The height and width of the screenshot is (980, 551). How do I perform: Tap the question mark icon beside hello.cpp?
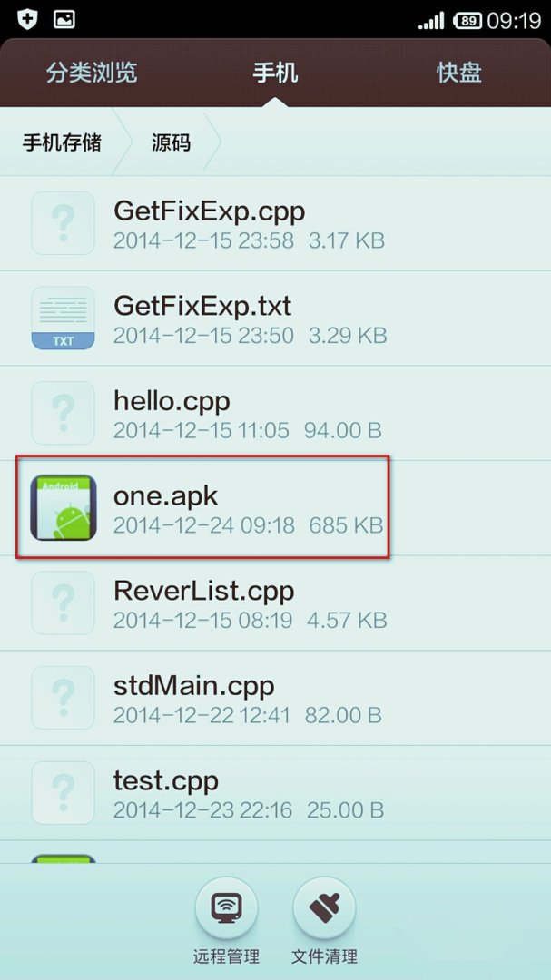point(64,413)
